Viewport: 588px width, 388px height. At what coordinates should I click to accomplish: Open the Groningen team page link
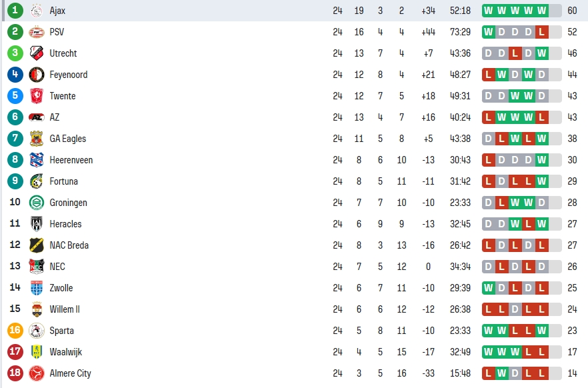point(68,203)
